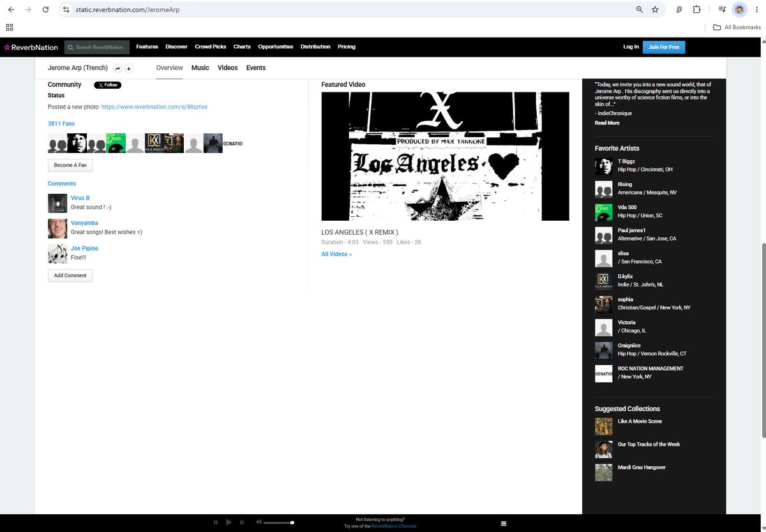Click the Add Comment button
The width and height of the screenshot is (766, 532).
[70, 276]
